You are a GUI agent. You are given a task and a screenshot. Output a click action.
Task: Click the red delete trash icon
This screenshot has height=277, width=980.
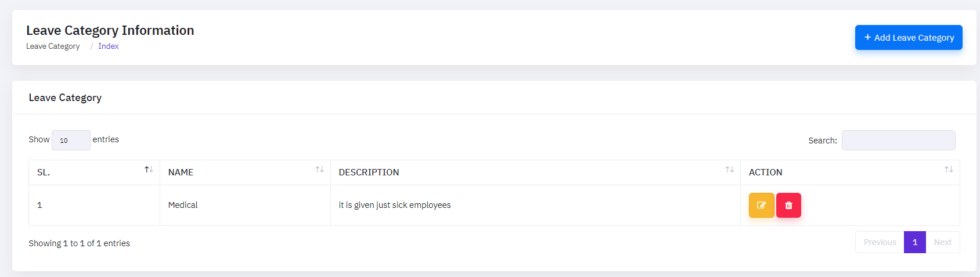pos(788,205)
